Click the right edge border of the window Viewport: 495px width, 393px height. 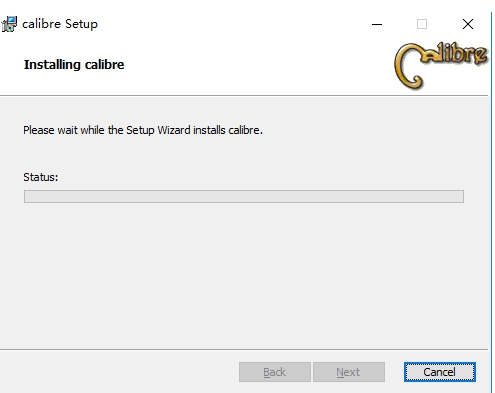tap(491, 200)
